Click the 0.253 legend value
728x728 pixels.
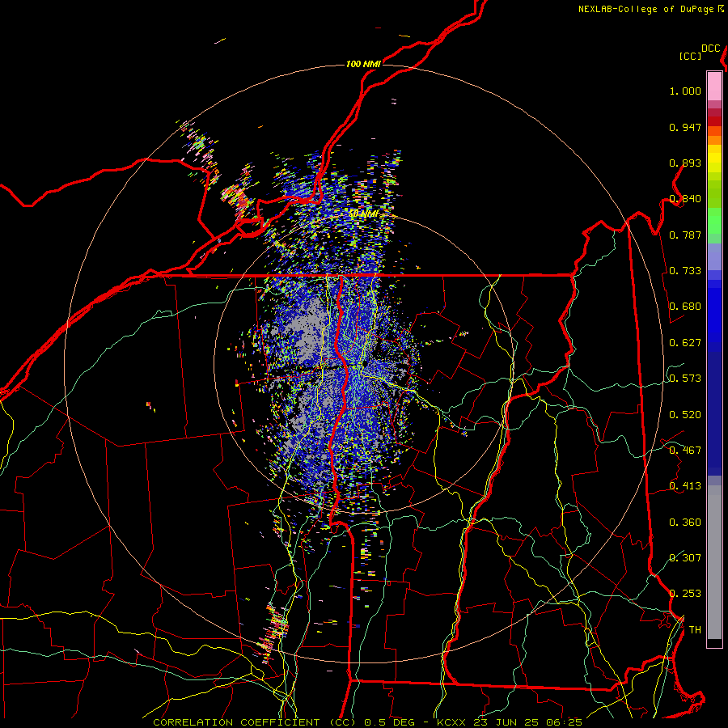click(x=685, y=594)
